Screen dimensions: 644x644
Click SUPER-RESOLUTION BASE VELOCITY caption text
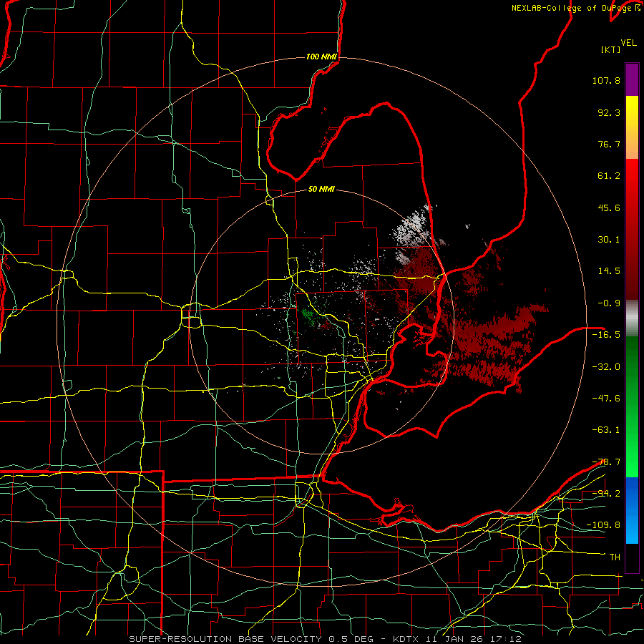pyautogui.click(x=225, y=639)
